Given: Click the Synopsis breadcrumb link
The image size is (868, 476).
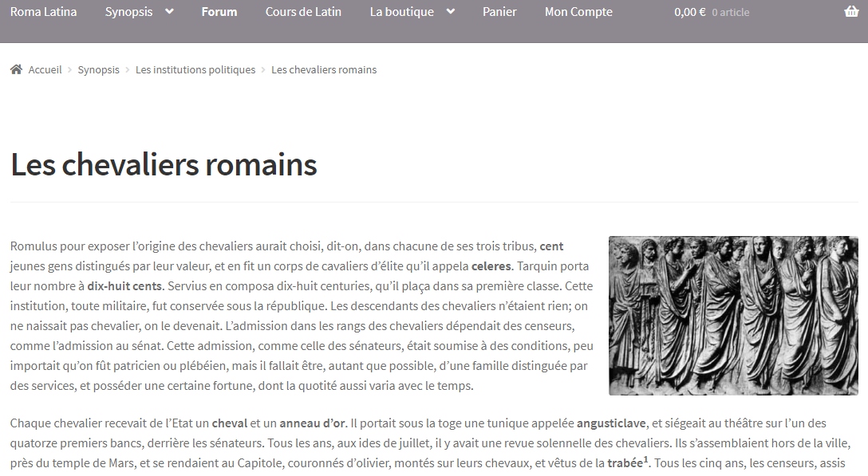Looking at the screenshot, I should (98, 69).
